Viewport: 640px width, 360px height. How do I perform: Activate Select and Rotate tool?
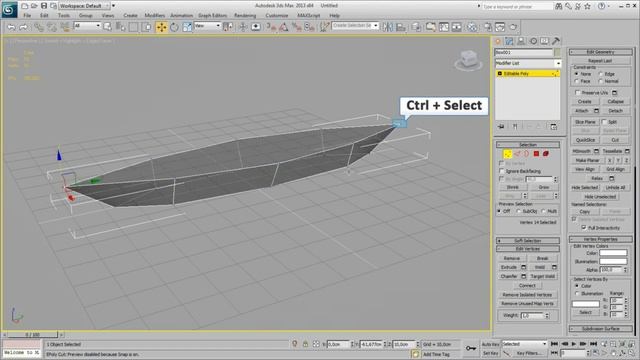coord(174,27)
